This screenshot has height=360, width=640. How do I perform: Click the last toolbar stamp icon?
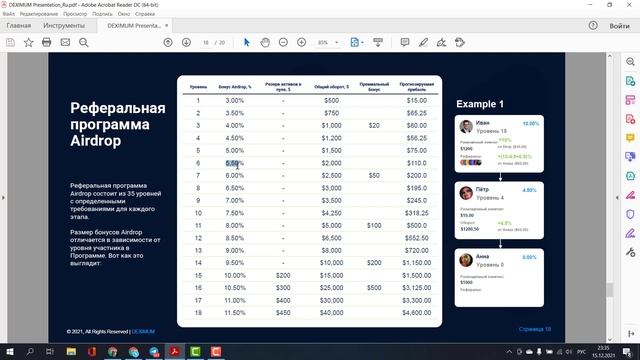click(460, 42)
